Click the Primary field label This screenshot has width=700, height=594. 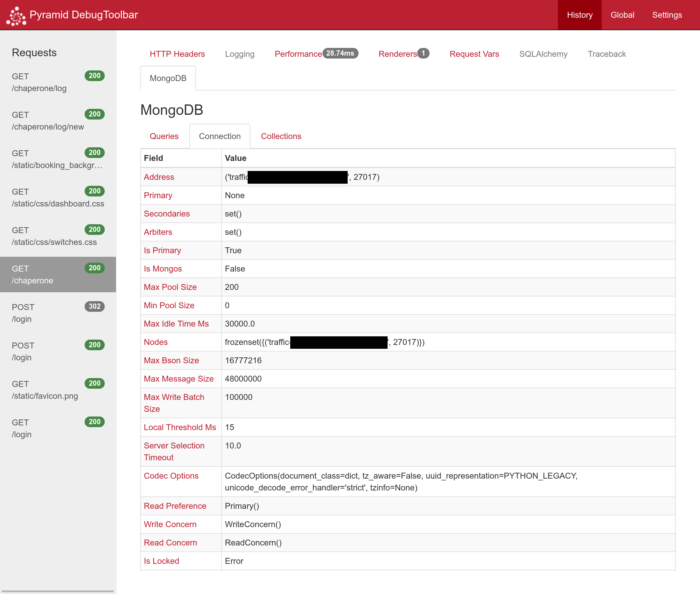158,195
